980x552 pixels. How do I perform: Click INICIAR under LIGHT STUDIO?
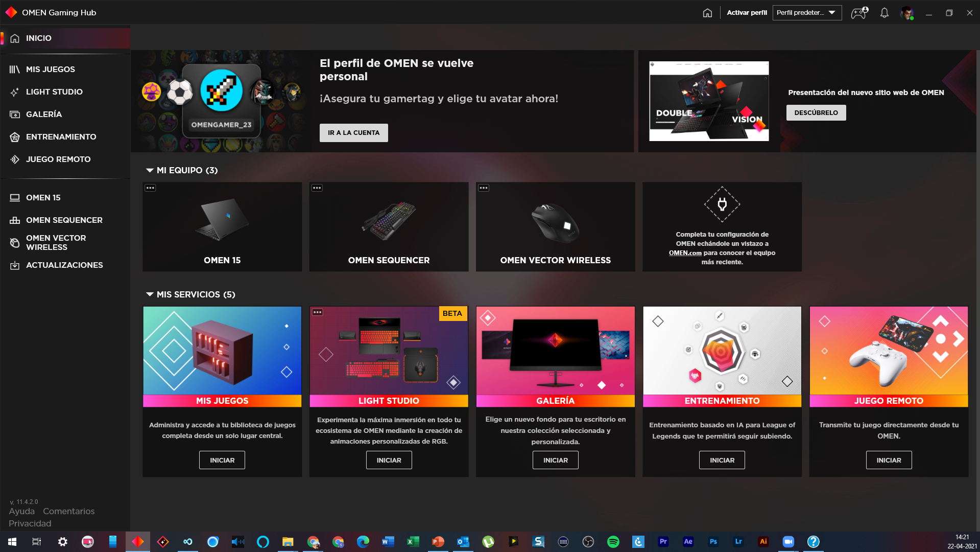pyautogui.click(x=389, y=461)
